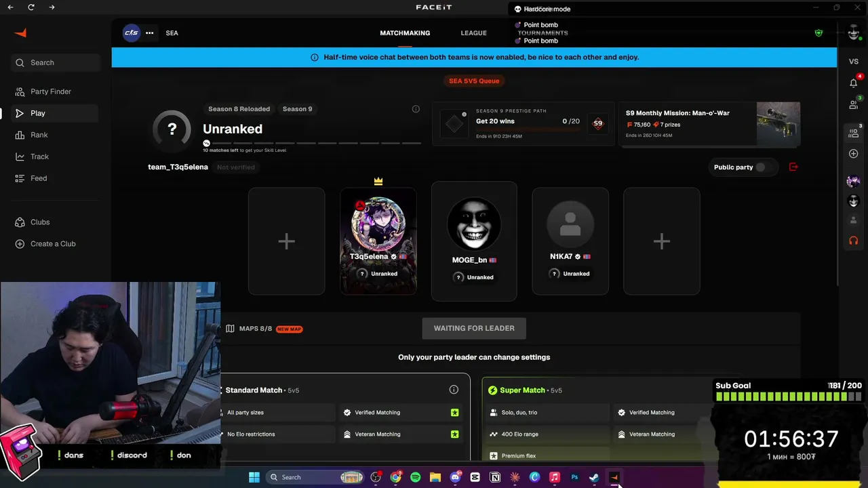Add a player in the leftmost empty slot
The image size is (868, 488).
point(286,241)
